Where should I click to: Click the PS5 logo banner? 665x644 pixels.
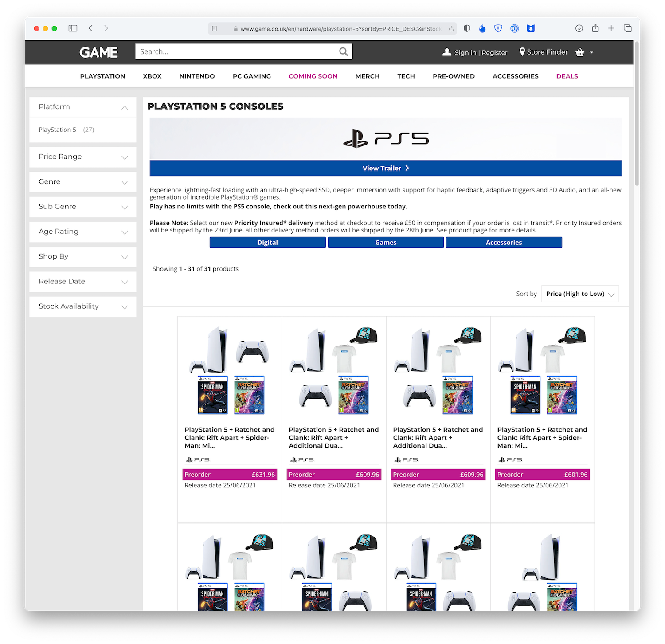coord(386,138)
